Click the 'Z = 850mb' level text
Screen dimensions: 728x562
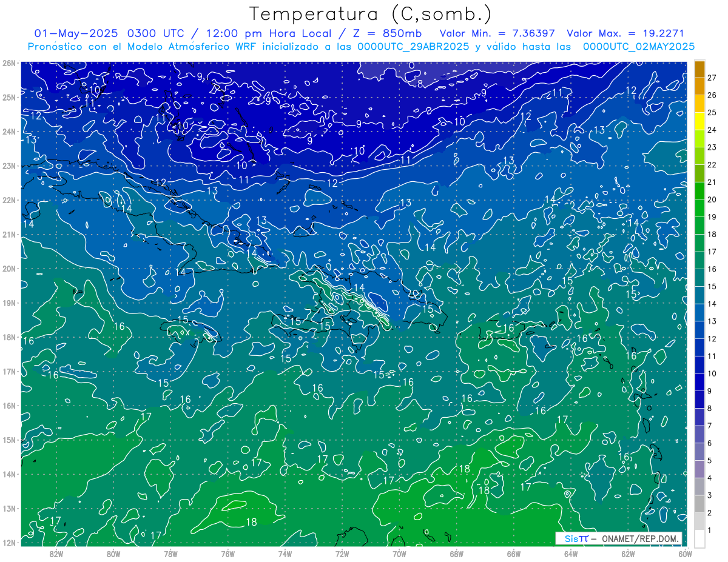tap(386, 33)
